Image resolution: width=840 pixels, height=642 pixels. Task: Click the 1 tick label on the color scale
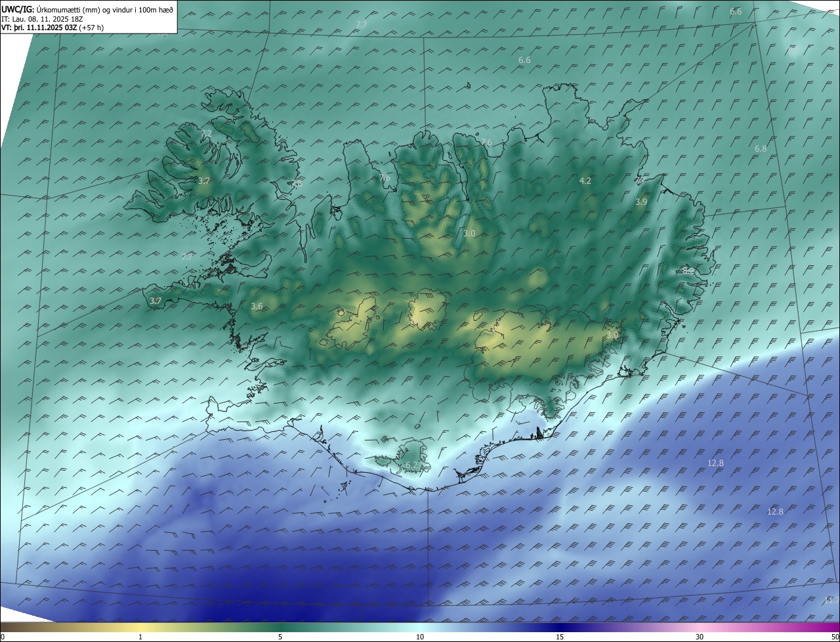coord(141,637)
